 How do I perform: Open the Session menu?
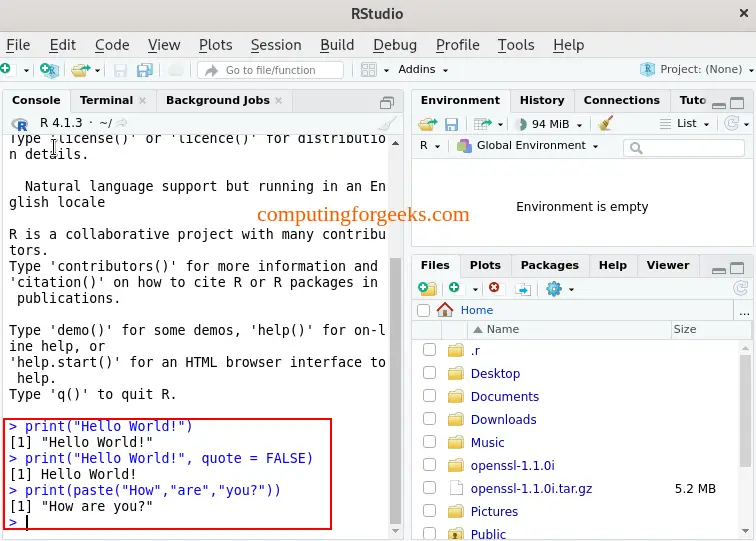click(276, 45)
